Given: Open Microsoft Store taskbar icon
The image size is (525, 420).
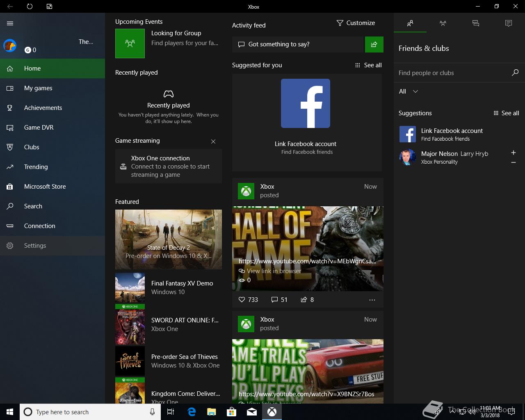Looking at the screenshot, I should click(x=232, y=412).
